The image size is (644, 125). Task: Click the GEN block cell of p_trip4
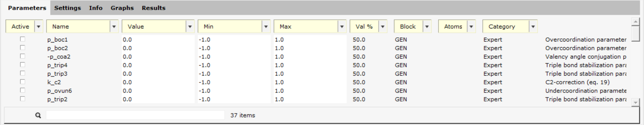click(x=401, y=65)
